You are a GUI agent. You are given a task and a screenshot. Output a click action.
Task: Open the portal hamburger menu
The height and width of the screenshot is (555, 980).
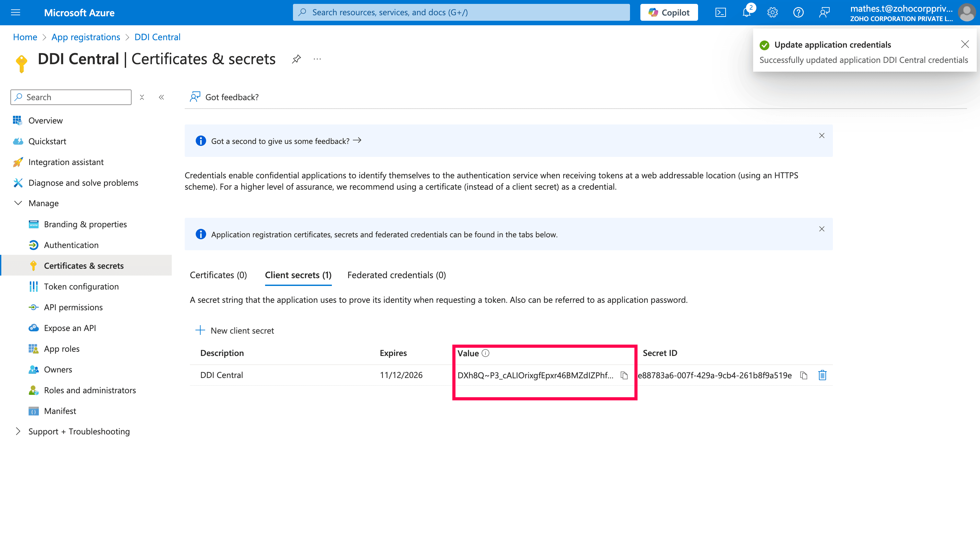[x=16, y=13]
